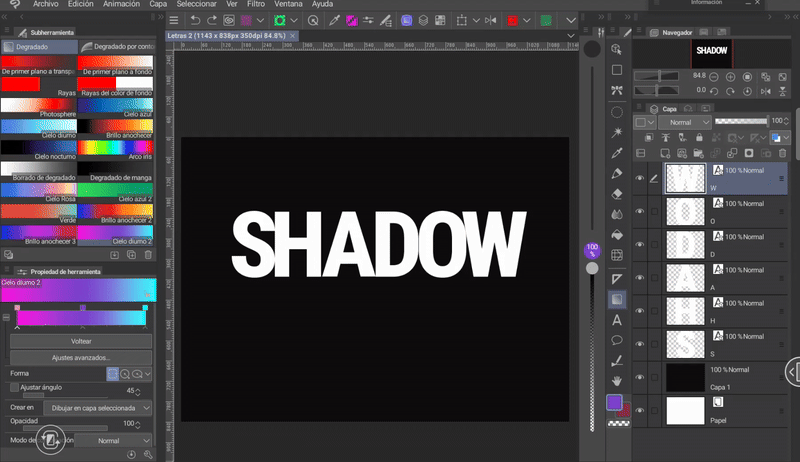Select the Balloon tool

[x=617, y=340]
